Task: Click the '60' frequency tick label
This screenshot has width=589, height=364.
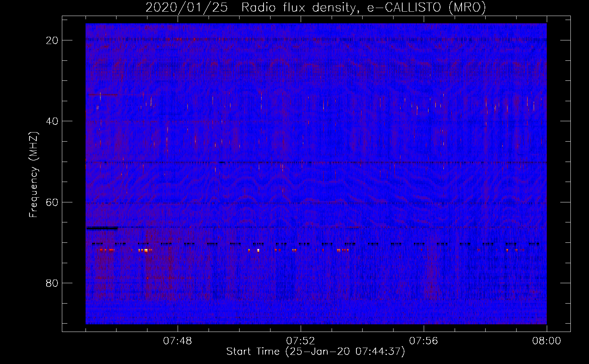Action: [52, 202]
